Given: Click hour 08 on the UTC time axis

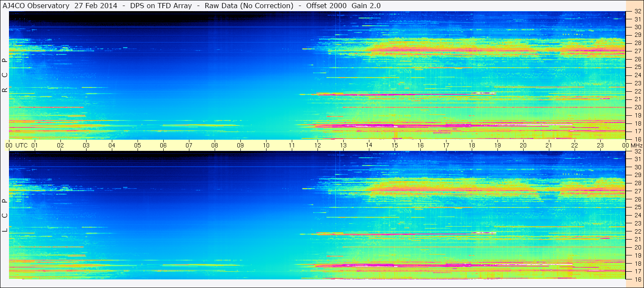Looking at the screenshot, I should pos(215,145).
